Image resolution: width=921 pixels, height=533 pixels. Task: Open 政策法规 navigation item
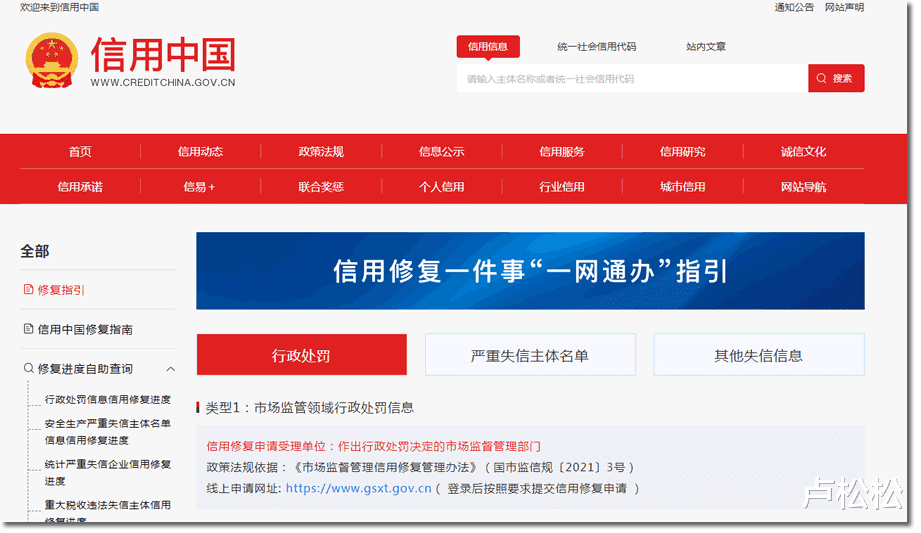[321, 152]
